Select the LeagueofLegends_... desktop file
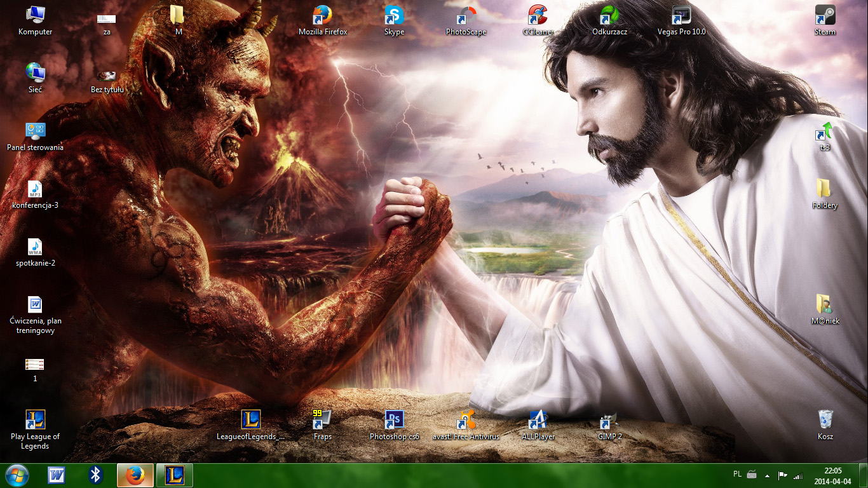This screenshot has width=868, height=488. [251, 424]
